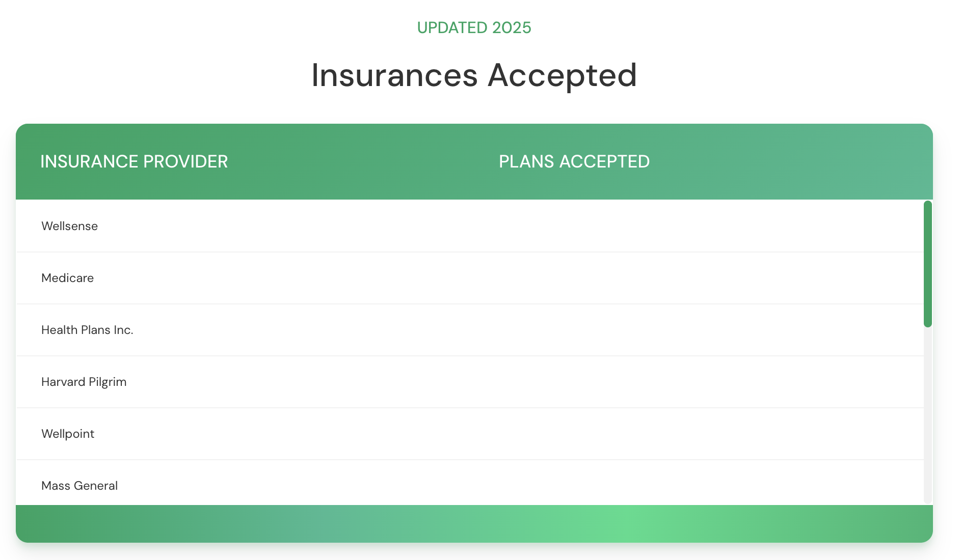The width and height of the screenshot is (962, 560).
Task: Click the UPDATED 2025 label
Action: point(474,27)
